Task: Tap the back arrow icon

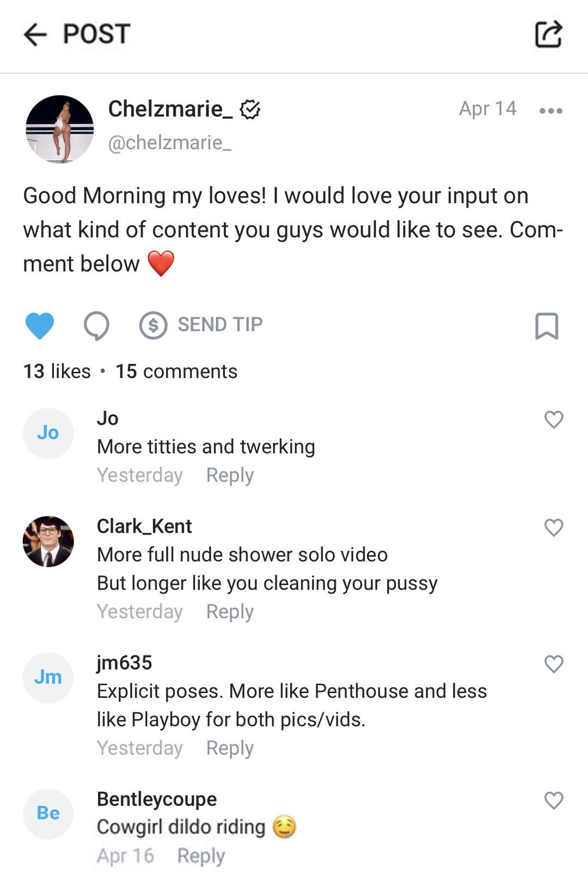Action: coord(35,34)
